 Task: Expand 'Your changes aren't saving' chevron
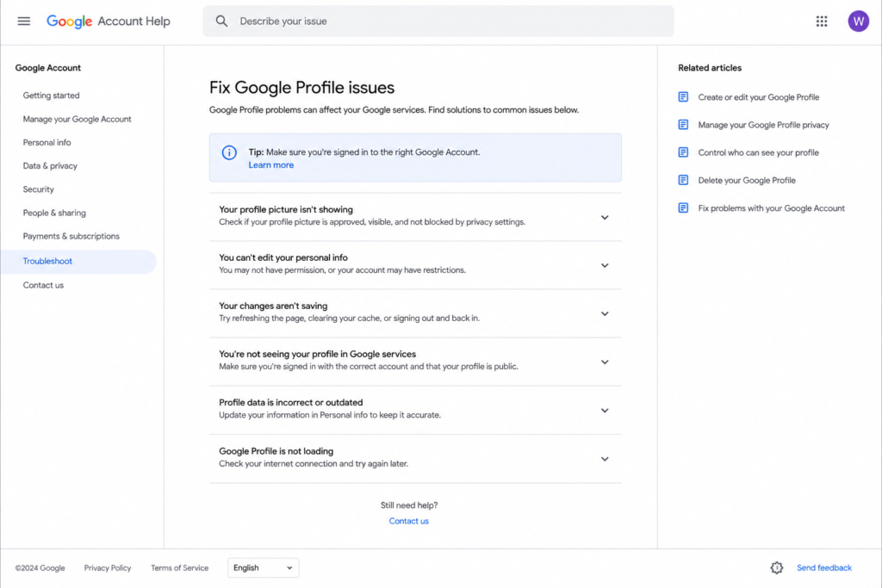[x=605, y=313]
